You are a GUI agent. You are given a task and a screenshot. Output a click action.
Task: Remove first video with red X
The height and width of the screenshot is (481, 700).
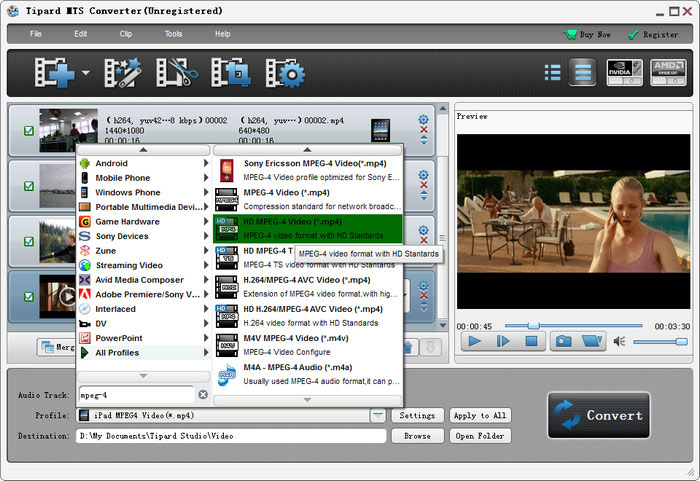pos(424,130)
